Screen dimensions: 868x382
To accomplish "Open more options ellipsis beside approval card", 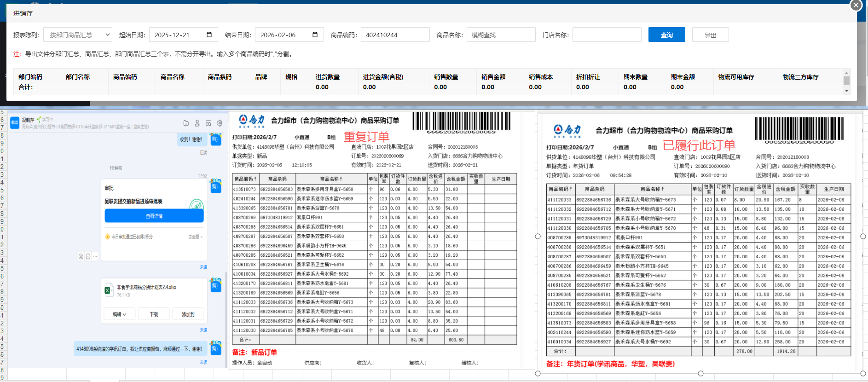I will (x=95, y=256).
